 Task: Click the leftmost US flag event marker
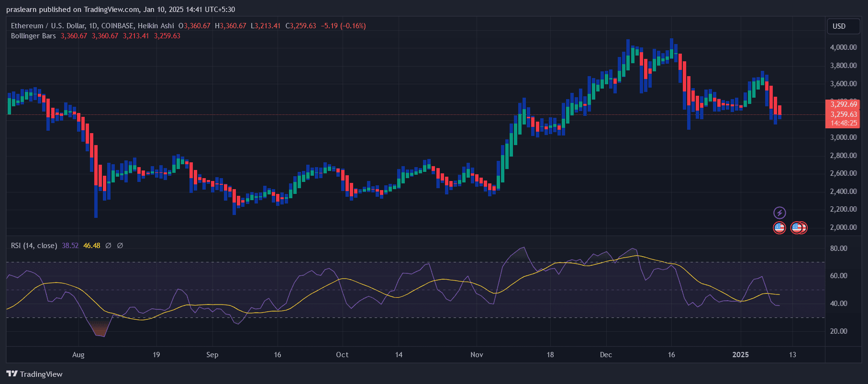pyautogui.click(x=779, y=228)
